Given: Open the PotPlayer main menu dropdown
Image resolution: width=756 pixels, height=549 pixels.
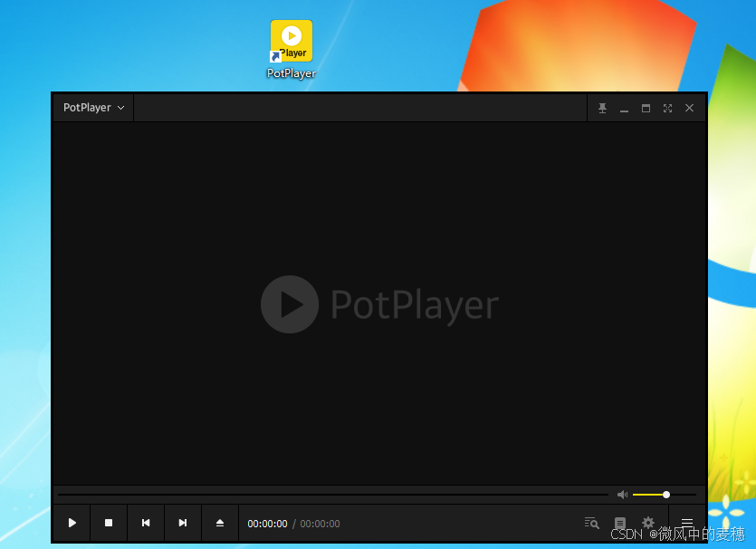Looking at the screenshot, I should tap(93, 108).
